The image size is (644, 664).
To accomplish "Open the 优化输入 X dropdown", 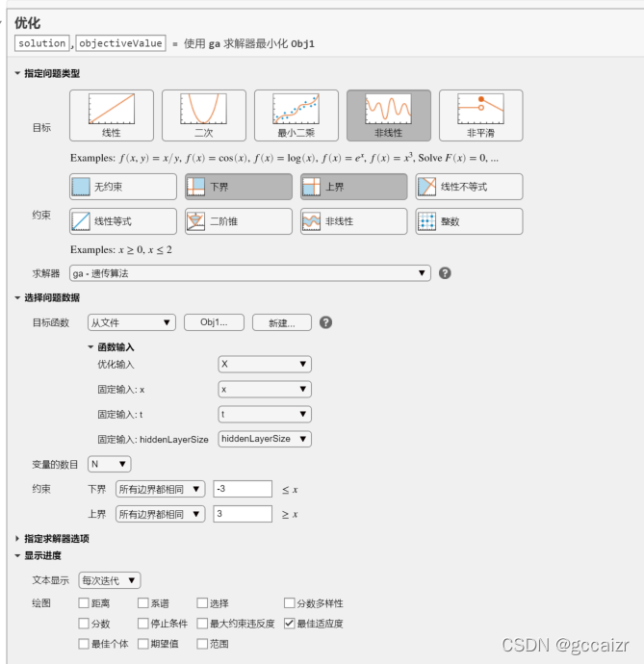I will [x=265, y=364].
